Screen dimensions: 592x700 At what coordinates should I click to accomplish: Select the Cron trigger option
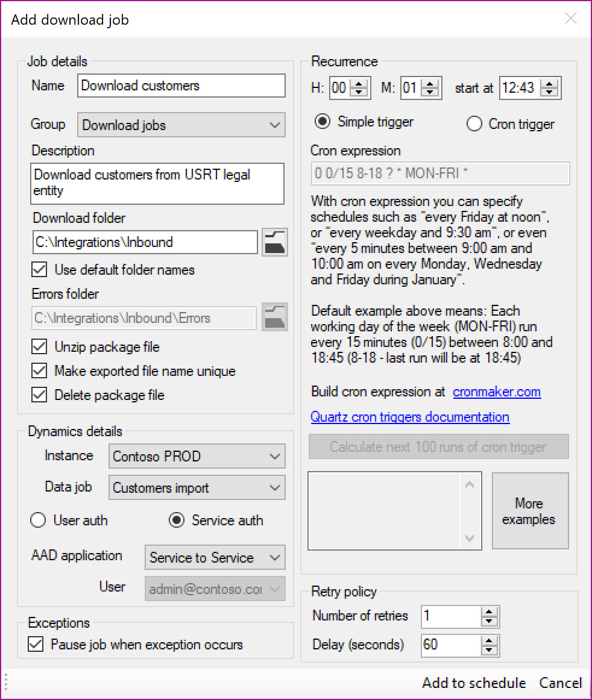point(475,124)
